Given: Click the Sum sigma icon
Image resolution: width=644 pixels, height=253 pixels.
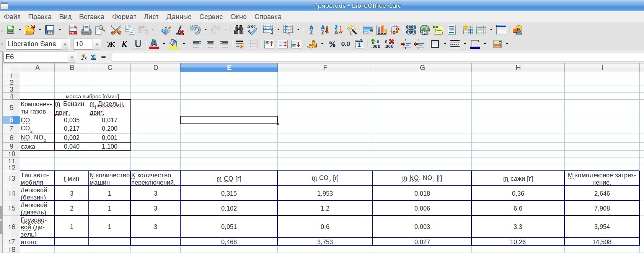Looking at the screenshot, I should 94,57.
